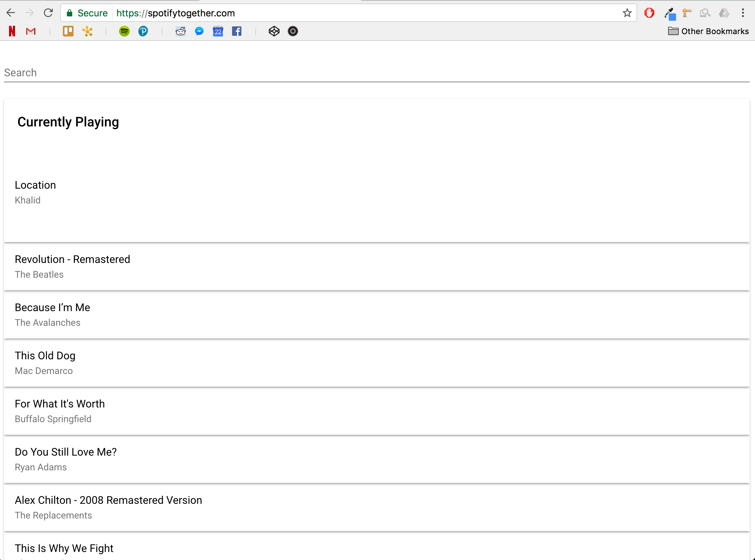Expand the Other Bookmarks folder
Viewport: 755px width, 560px height.
[708, 31]
